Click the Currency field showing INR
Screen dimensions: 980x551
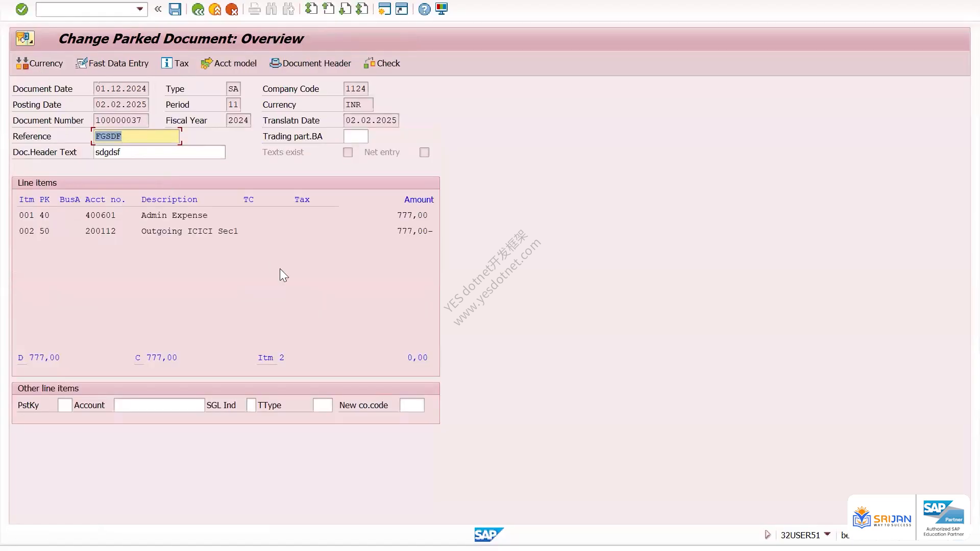(358, 105)
